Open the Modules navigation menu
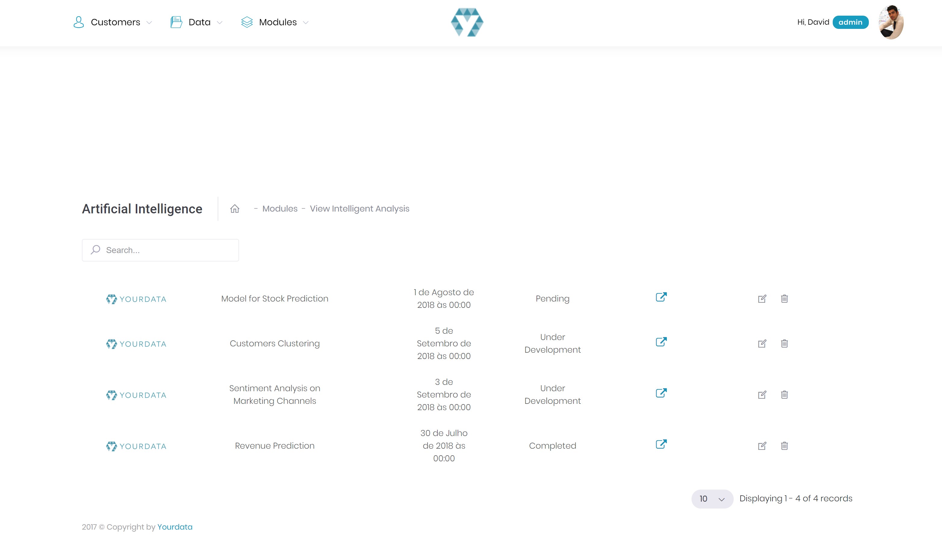Viewport: 942px width, 560px height. [275, 22]
